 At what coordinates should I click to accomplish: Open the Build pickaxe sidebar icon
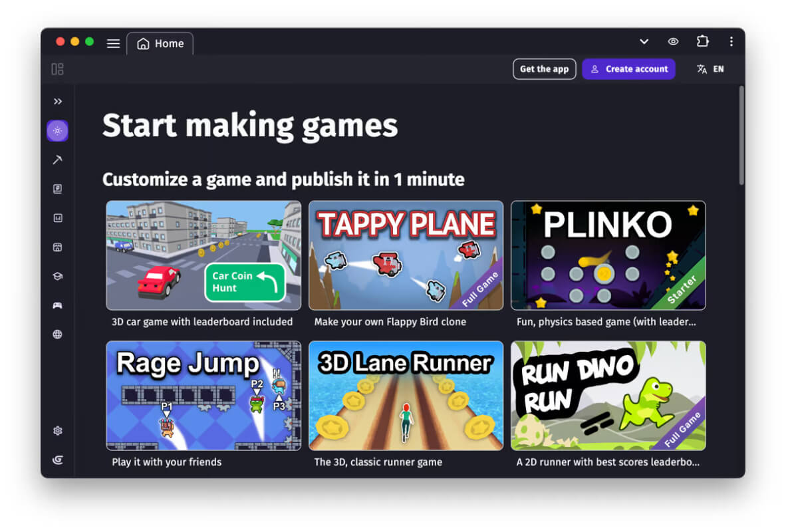[x=58, y=160]
